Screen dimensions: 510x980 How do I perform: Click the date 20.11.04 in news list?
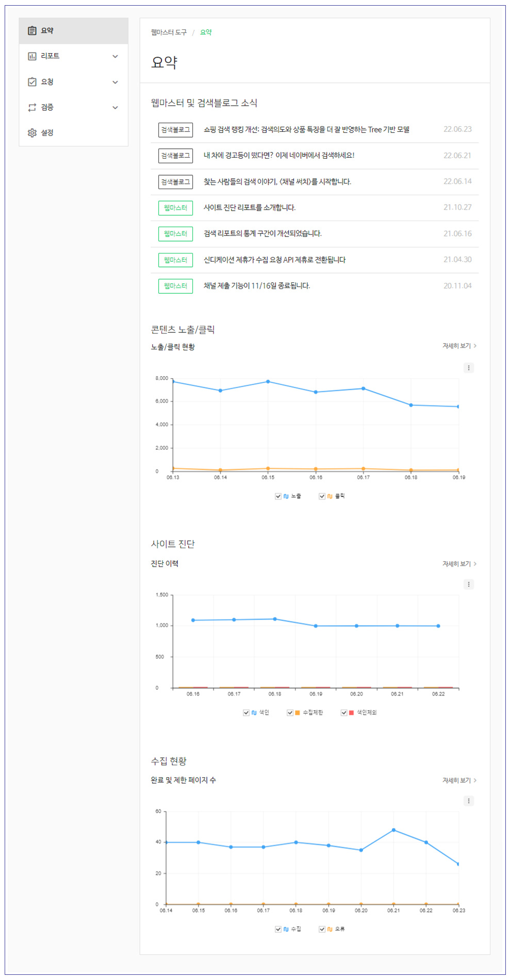[x=457, y=285]
